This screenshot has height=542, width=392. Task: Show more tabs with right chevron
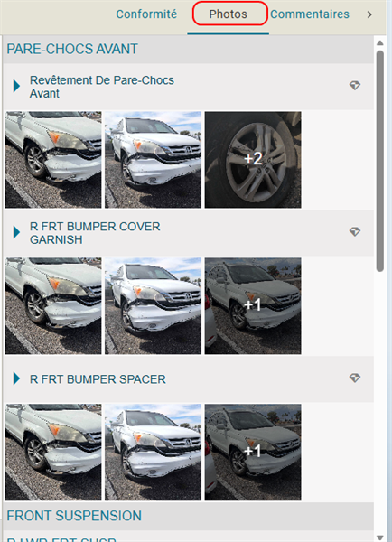pos(369,14)
